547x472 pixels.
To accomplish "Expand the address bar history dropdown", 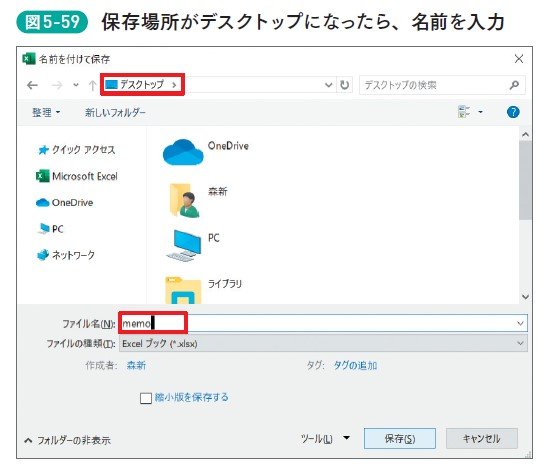I will (328, 85).
